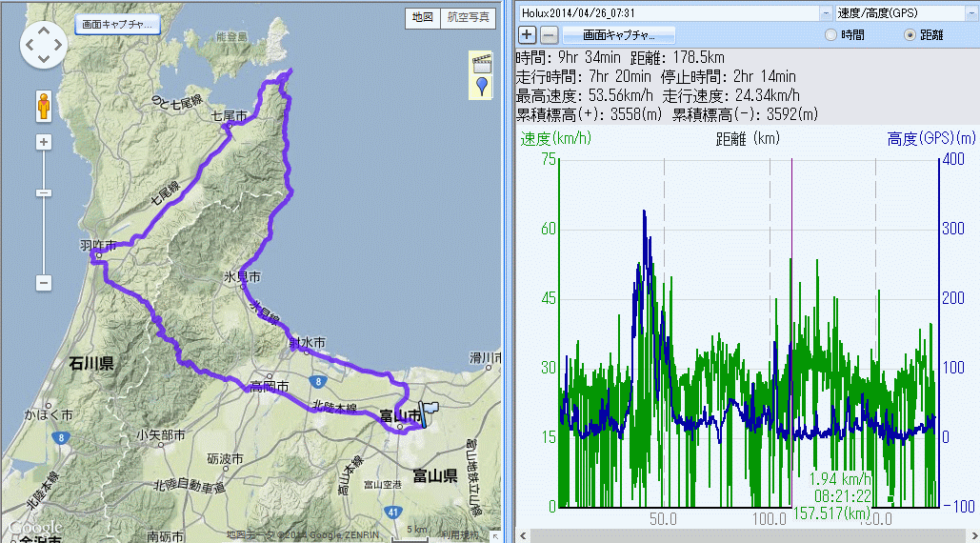
Task: Select the 距離 radio button
Action: click(x=909, y=34)
